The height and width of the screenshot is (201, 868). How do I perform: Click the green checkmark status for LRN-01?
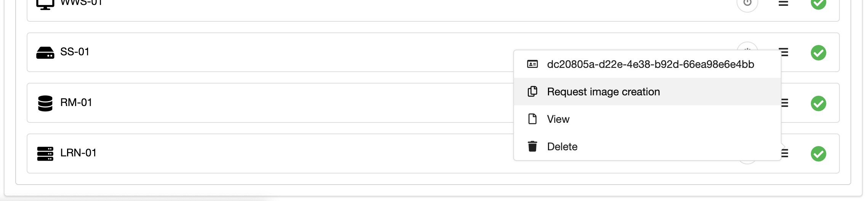coord(818,154)
